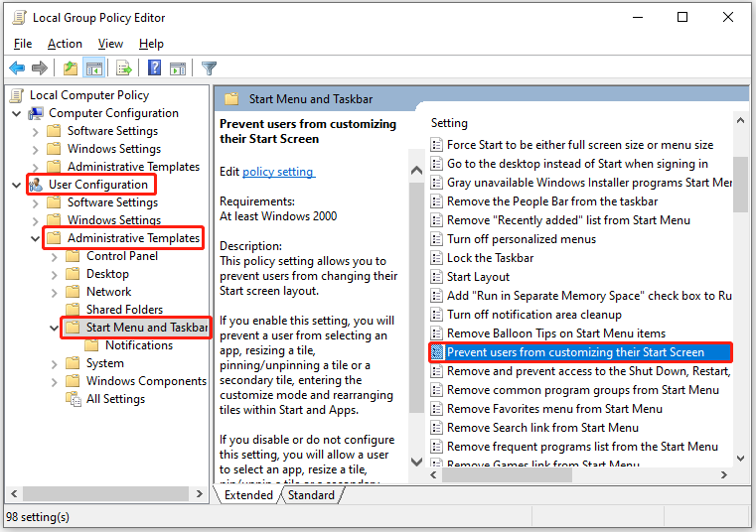
Task: Toggle the Show/Hide Console Tree icon
Action: tap(94, 67)
